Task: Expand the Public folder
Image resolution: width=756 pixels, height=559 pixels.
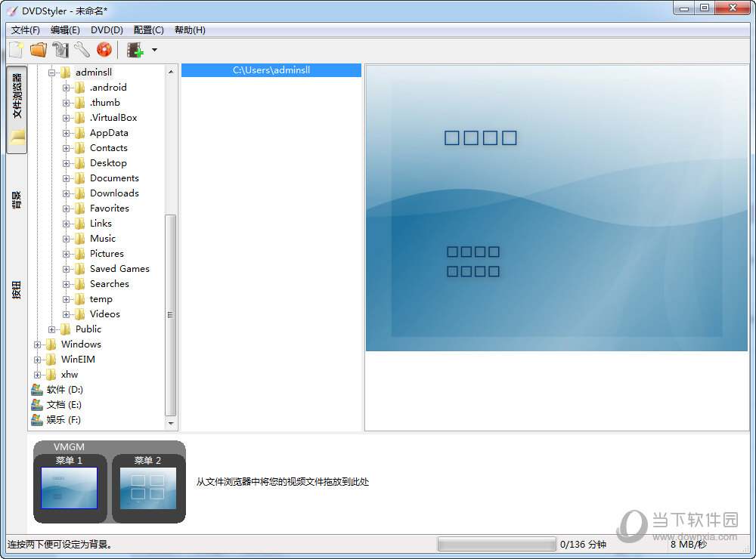Action: pos(51,329)
